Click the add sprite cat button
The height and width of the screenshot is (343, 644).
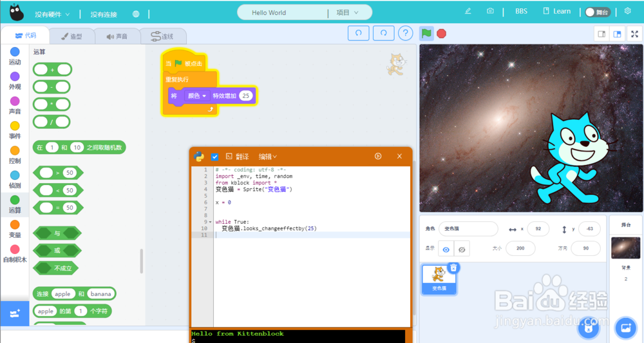[589, 328]
